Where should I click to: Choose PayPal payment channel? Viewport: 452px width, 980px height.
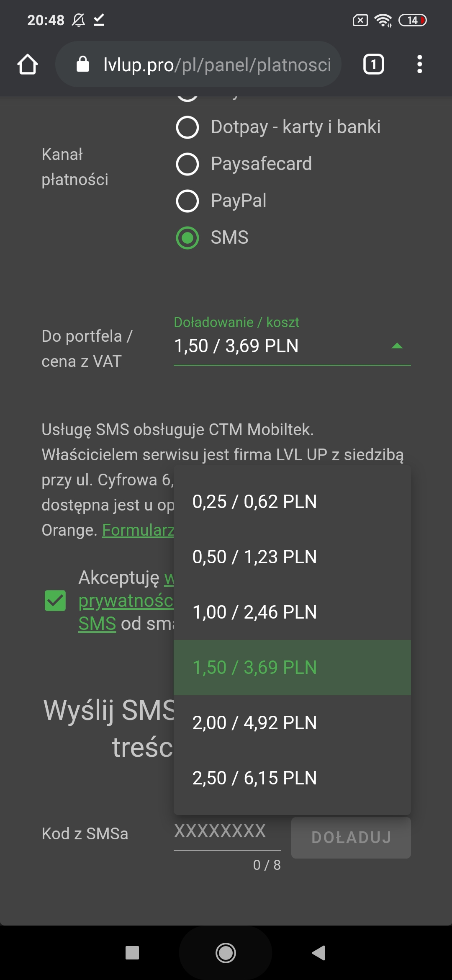coord(187,201)
